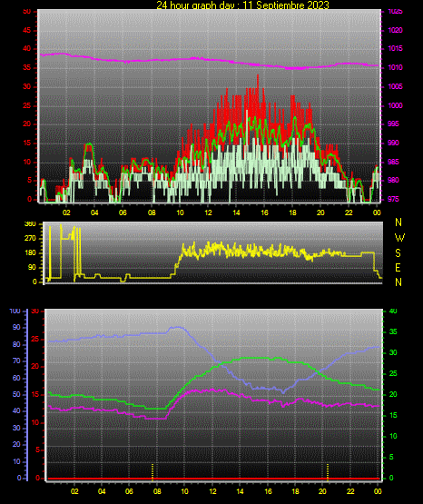Click the red 50 wind speed axis label

[x=27, y=11]
